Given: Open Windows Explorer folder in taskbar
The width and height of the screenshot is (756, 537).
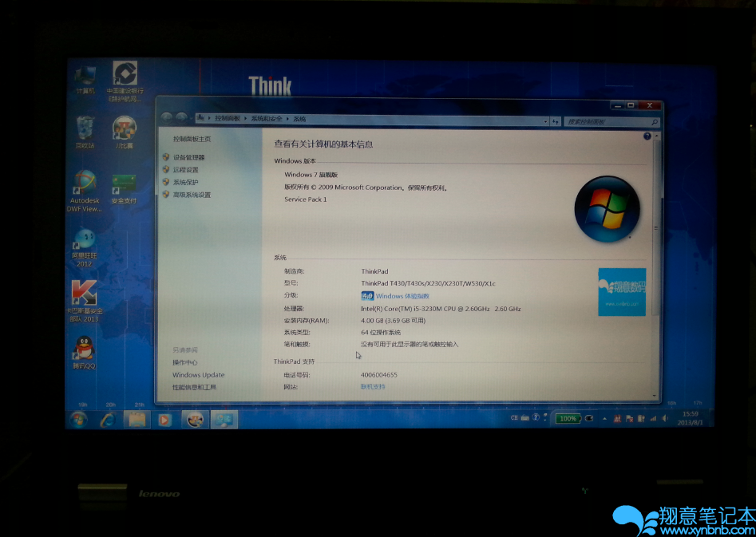Looking at the screenshot, I should [137, 420].
